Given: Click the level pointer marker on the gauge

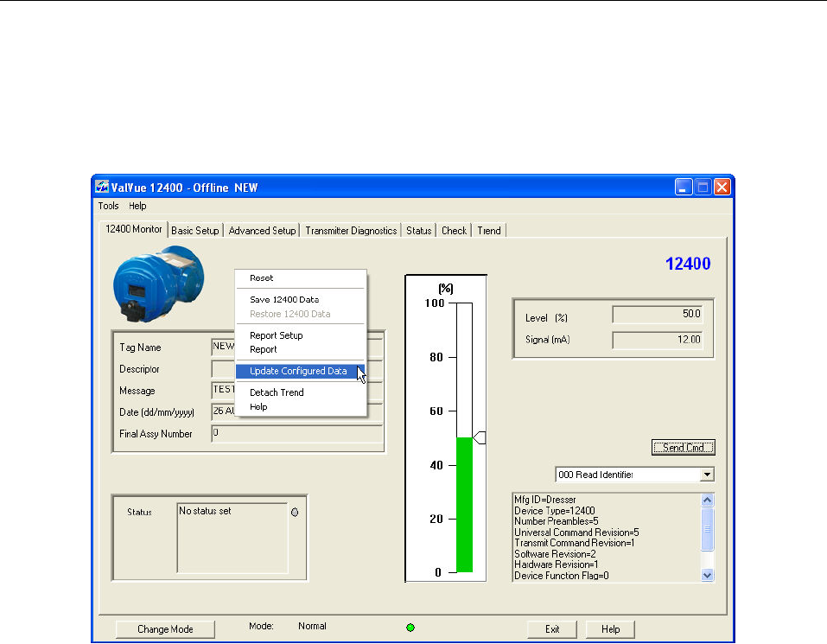Looking at the screenshot, I should (x=479, y=437).
